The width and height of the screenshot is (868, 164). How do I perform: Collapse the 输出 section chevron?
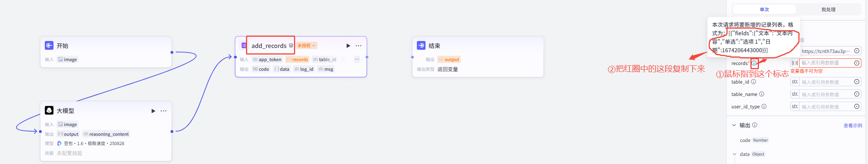coord(734,125)
